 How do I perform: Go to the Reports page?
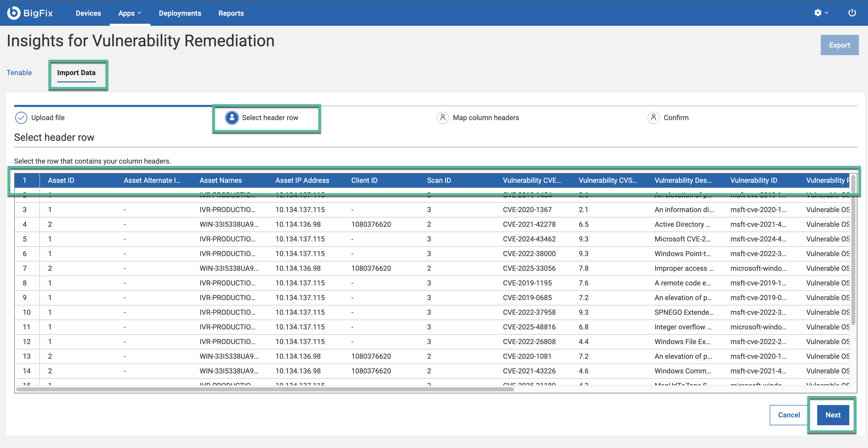point(231,13)
